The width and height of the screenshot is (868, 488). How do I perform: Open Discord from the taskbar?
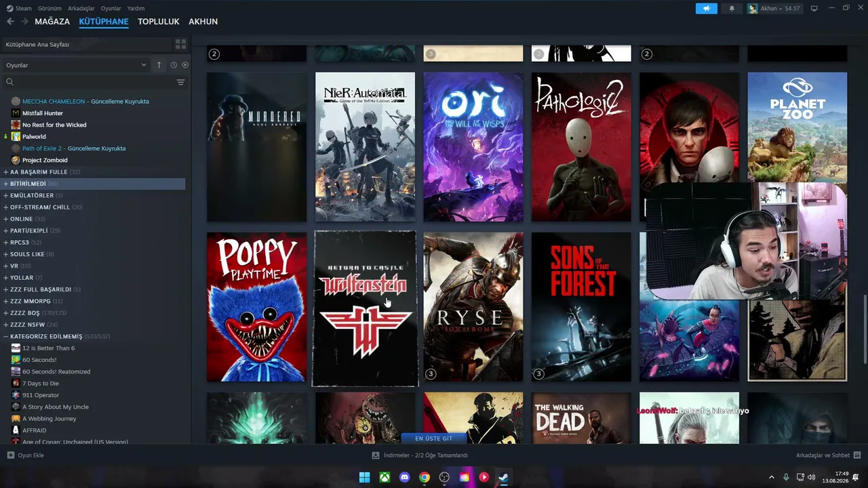[405, 477]
